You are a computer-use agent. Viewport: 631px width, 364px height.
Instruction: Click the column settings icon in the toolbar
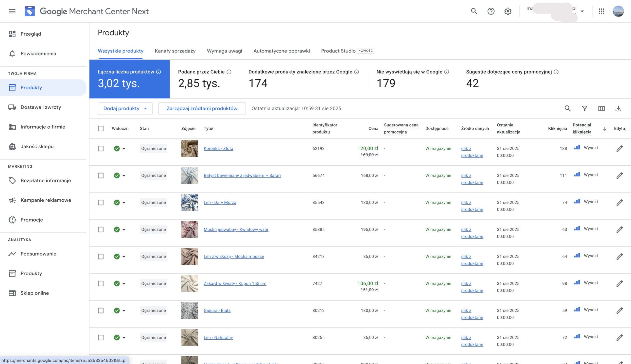[x=601, y=108]
